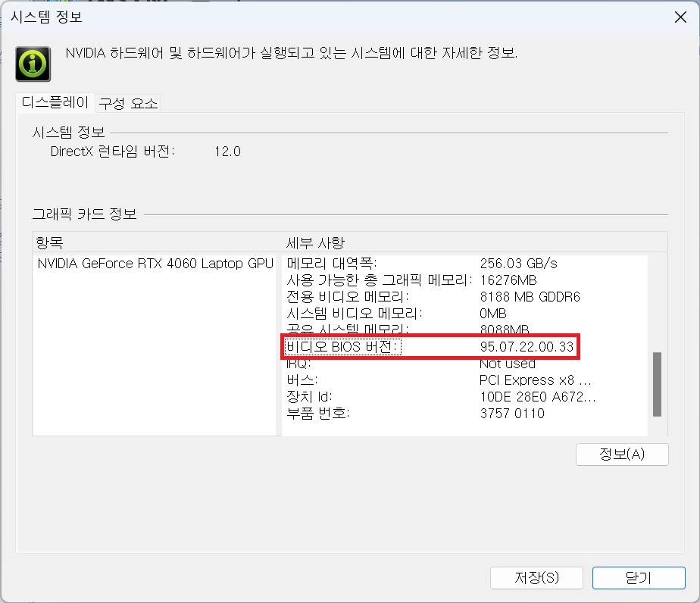This screenshot has height=603, width=700.
Task: Switch to the 디스플레이 tab
Action: (55, 102)
